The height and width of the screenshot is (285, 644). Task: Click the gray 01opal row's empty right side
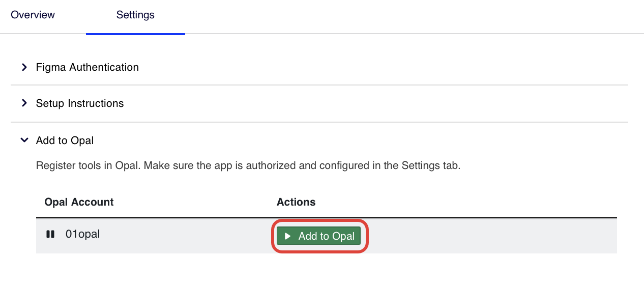pyautogui.click(x=488, y=236)
